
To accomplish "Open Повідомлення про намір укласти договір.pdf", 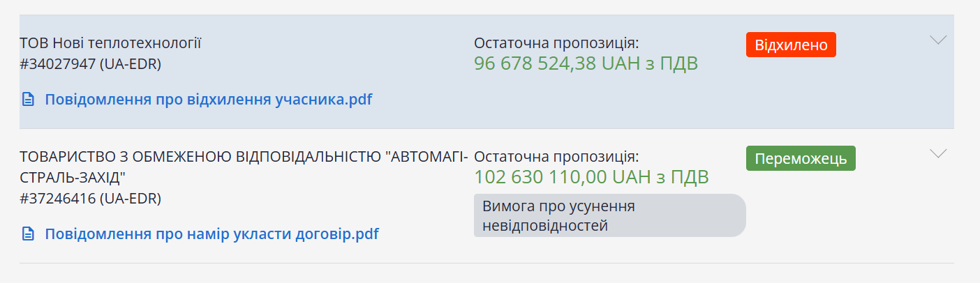I will [211, 234].
